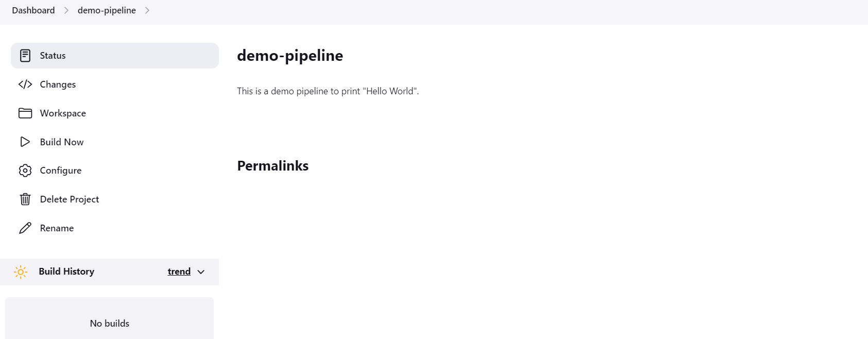
Task: Open the trend link in Build History
Action: click(x=179, y=272)
